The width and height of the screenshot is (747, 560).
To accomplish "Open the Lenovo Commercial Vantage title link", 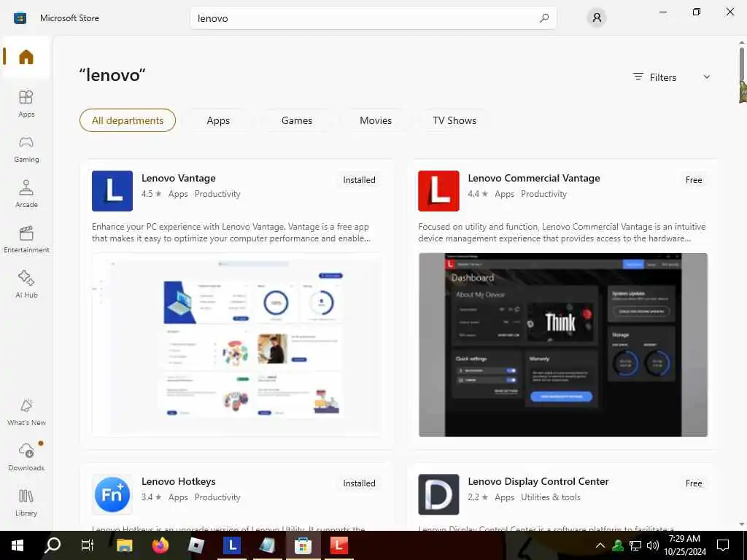I will pyautogui.click(x=534, y=178).
